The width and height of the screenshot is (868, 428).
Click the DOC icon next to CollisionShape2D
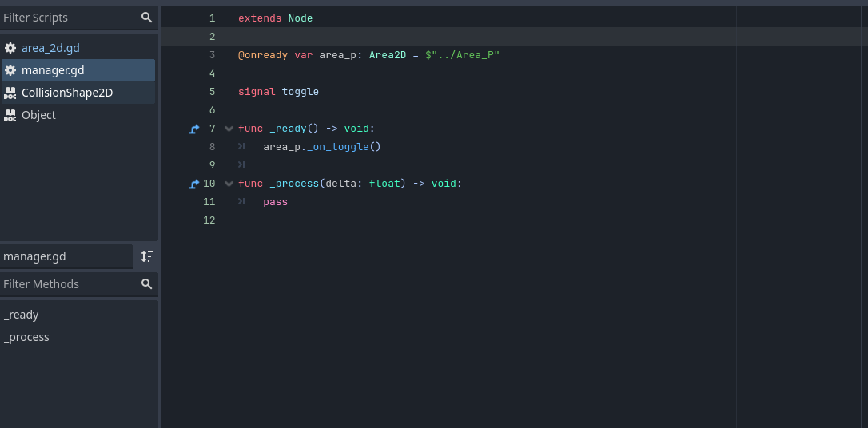[x=10, y=93]
